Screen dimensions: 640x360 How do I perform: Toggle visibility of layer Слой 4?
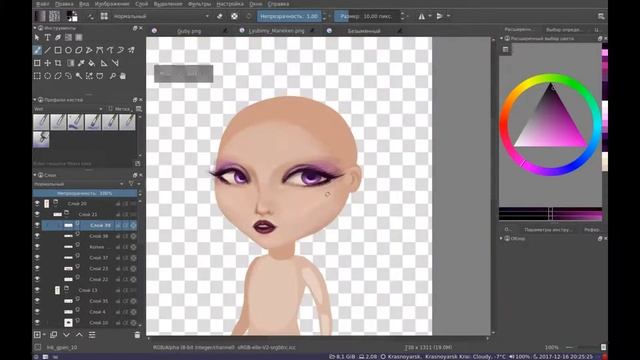(x=37, y=312)
